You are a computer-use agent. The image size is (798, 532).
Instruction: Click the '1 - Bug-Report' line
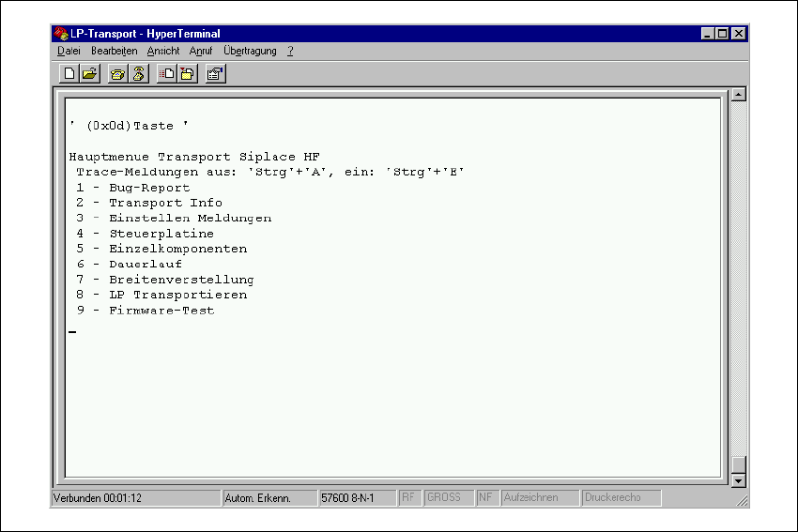(132, 188)
